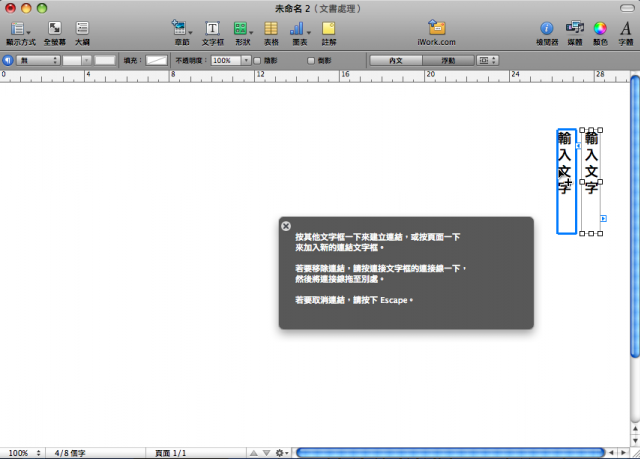Click the blue link tab of the right text box
640x459 pixels.
pyautogui.click(x=603, y=219)
